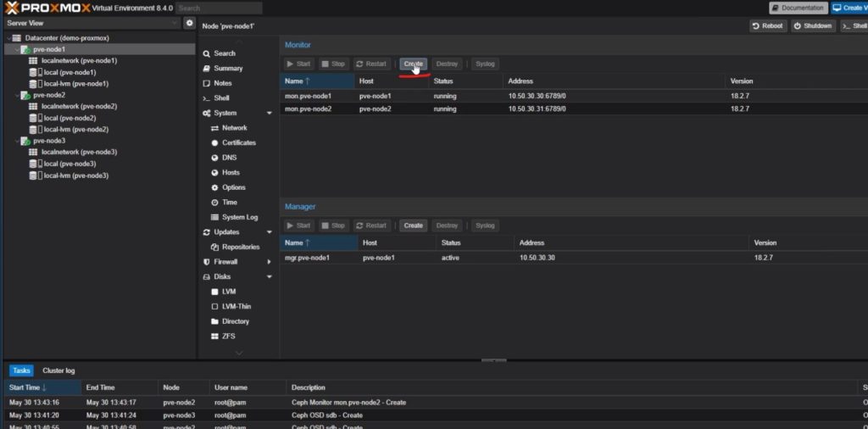Collapse the Datacenter tree node
This screenshot has height=429, width=868.
coord(8,38)
